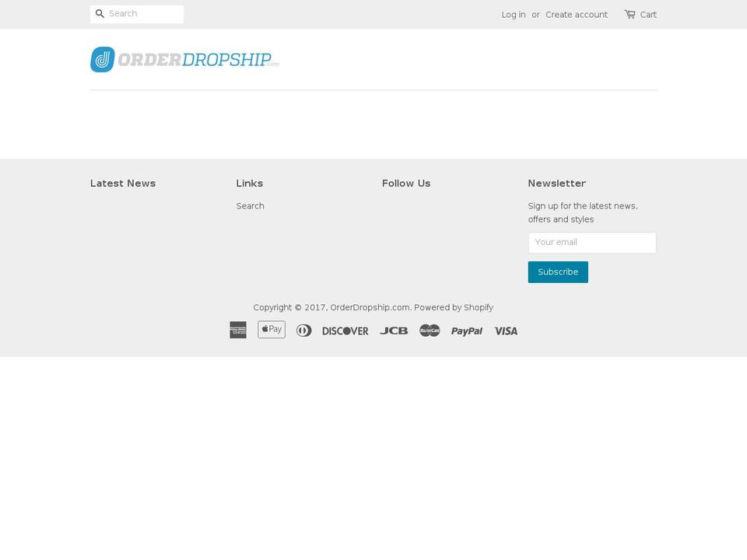Select the Discover payment icon

coord(345,331)
